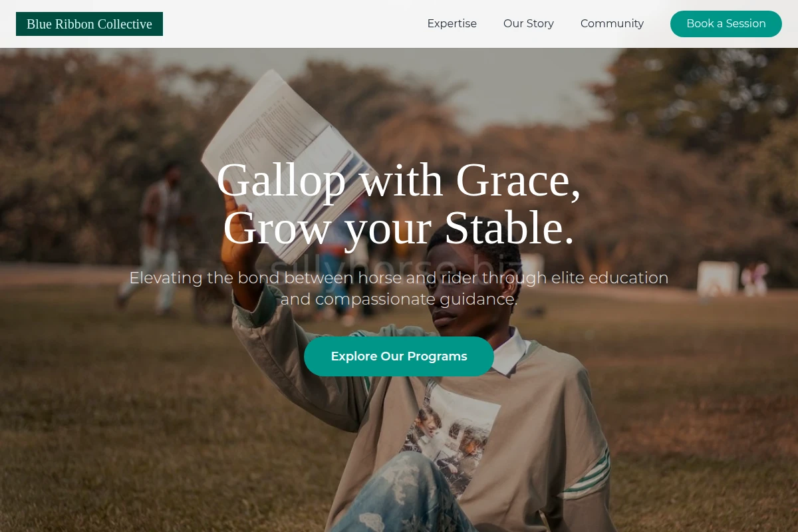798x532 pixels.
Task: Click the white sign in the distant field
Action: tap(718, 278)
